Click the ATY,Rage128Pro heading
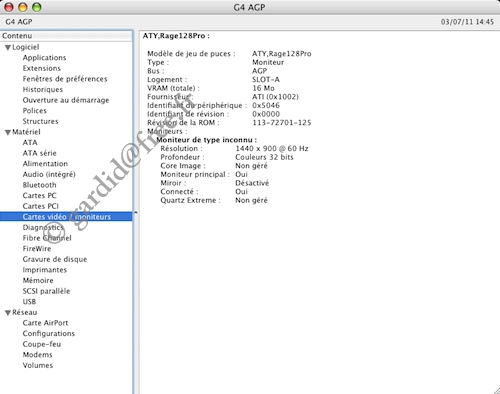This screenshot has height=394, width=500. pos(176,36)
